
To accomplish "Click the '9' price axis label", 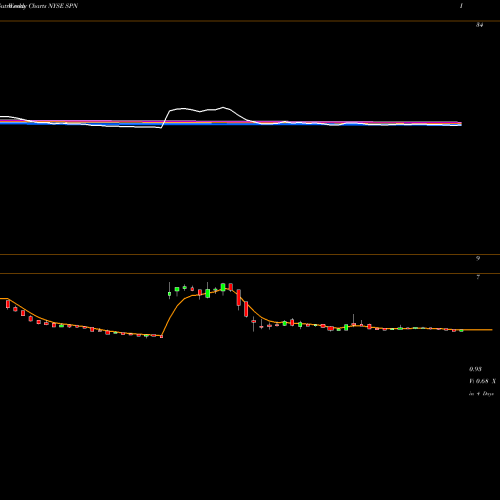I will click(478, 258).
